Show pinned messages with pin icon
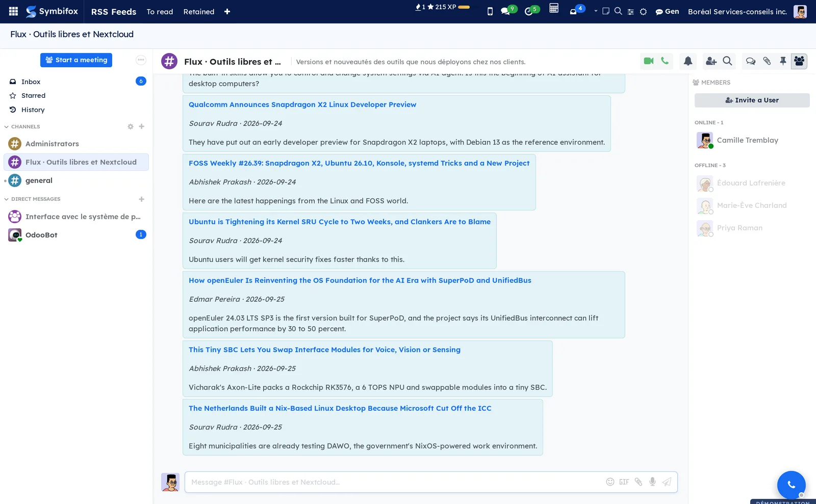 tap(783, 61)
